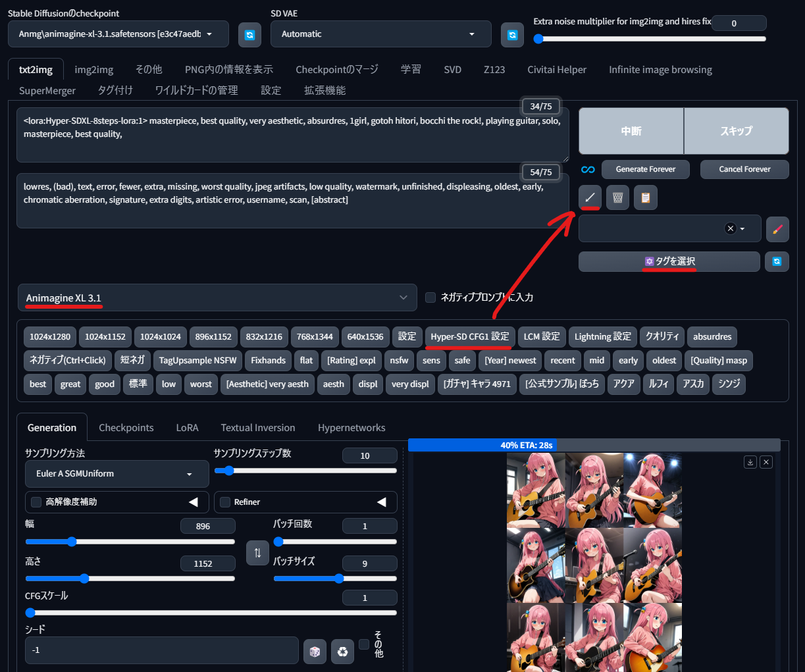Click the generated guitar girl image grid
The image size is (805, 672).
(594, 562)
